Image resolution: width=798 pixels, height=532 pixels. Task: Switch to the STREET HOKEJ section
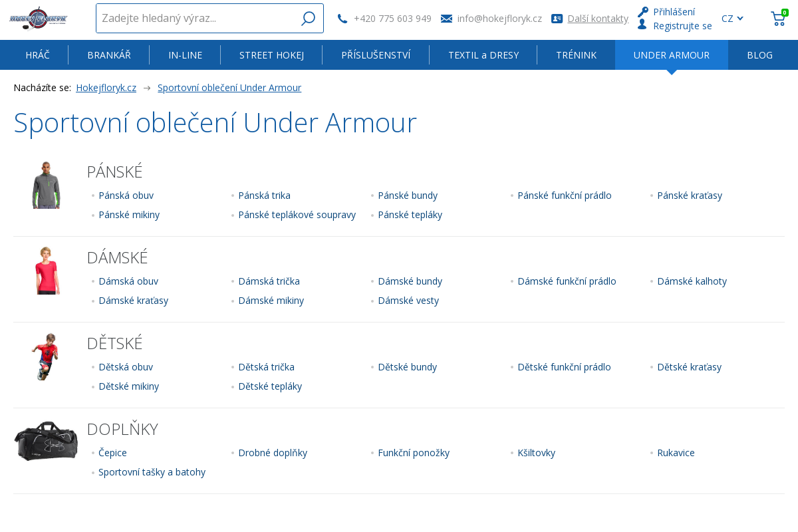point(271,55)
